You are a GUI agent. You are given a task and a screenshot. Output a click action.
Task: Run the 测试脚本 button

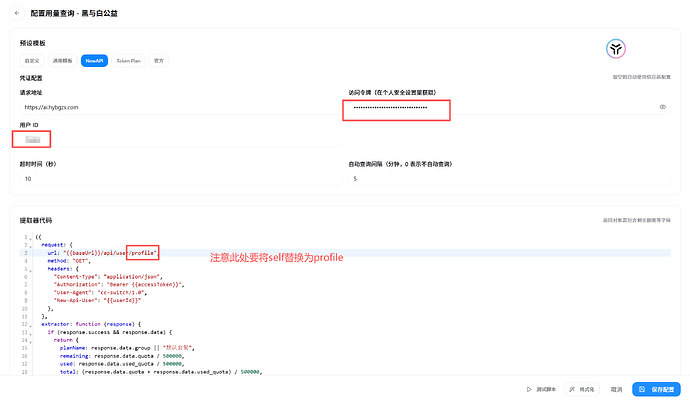click(541, 389)
